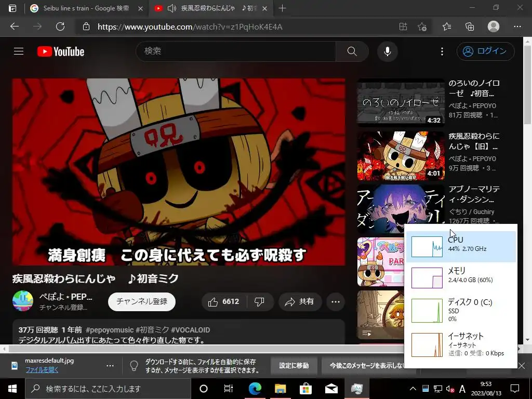Open のろいのノイローゼ video thumbnail
Screen dimensions: 532x399
click(x=401, y=103)
